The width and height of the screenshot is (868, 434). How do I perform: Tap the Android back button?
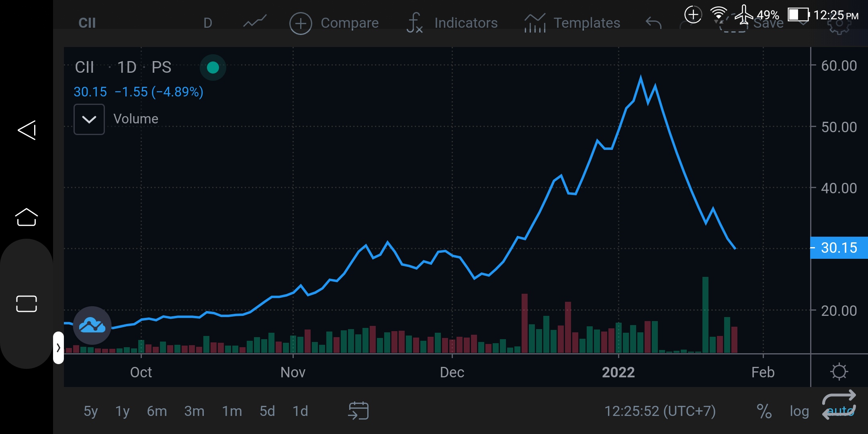click(x=27, y=130)
